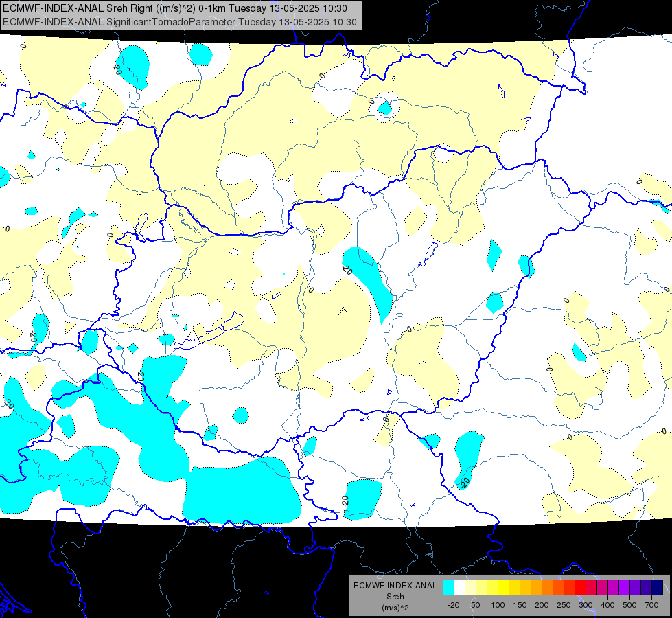The width and height of the screenshot is (672, 618).
Task: Click ECMWF-INDEX-ANAL text inside the legend box
Action: [x=395, y=586]
